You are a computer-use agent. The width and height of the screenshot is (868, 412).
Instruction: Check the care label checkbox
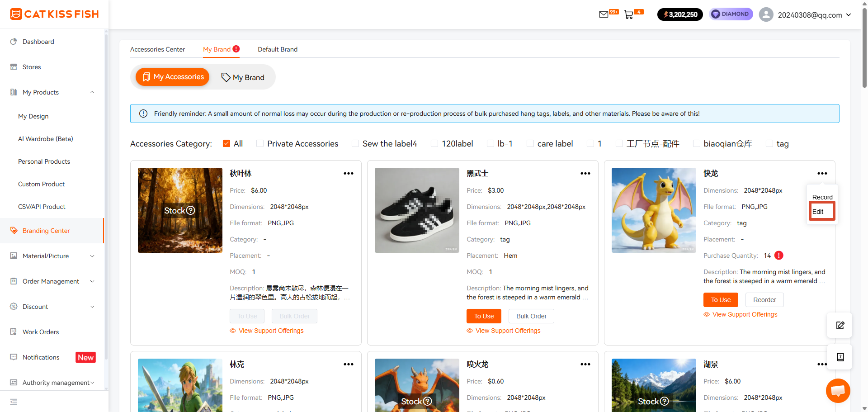530,143
